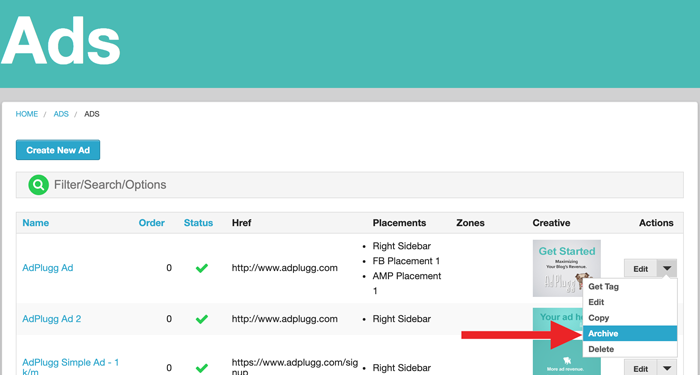Choose Delete from the dropdown menu

[x=630, y=349]
